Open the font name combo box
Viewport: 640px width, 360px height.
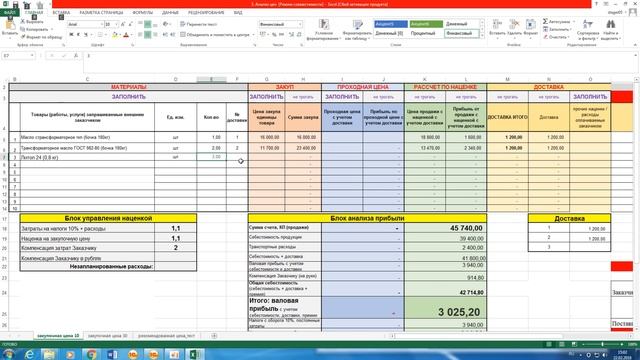coord(85,24)
